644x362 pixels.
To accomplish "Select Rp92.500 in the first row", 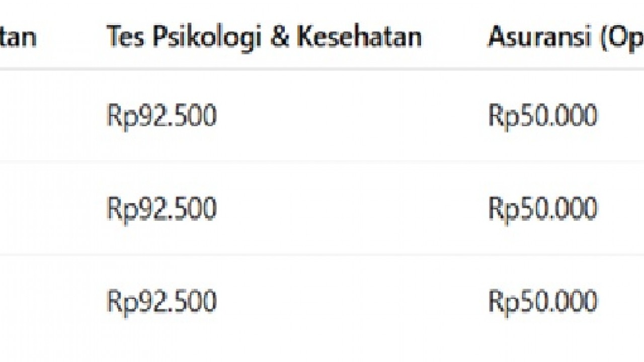I will [x=162, y=116].
